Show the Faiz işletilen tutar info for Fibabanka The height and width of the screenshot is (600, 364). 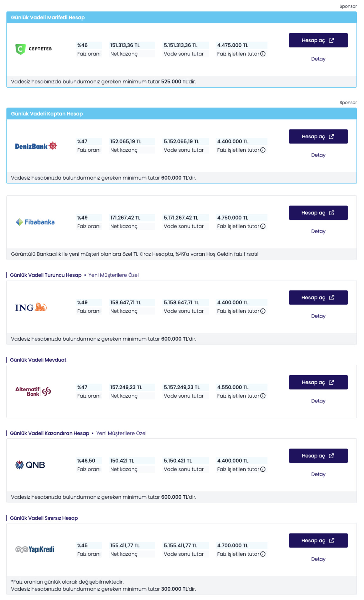pos(263,226)
